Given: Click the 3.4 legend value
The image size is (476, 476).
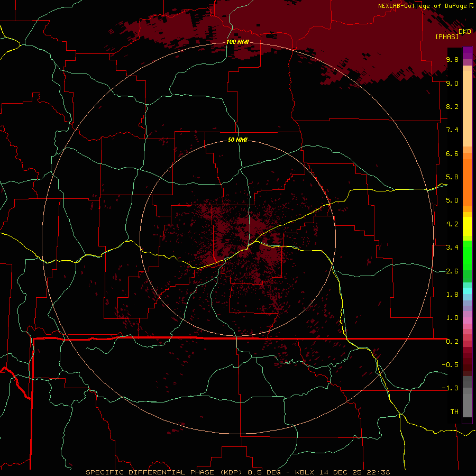Looking at the screenshot, I should (452, 248).
